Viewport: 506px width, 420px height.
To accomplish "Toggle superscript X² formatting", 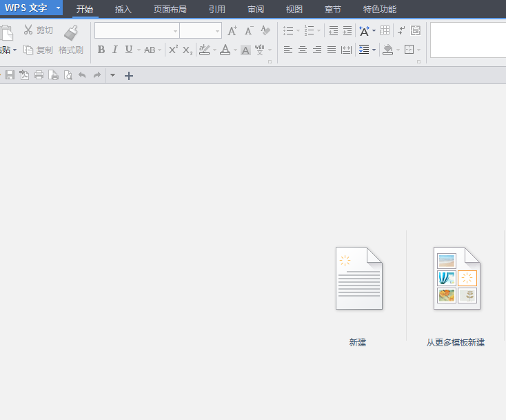I will [x=173, y=50].
